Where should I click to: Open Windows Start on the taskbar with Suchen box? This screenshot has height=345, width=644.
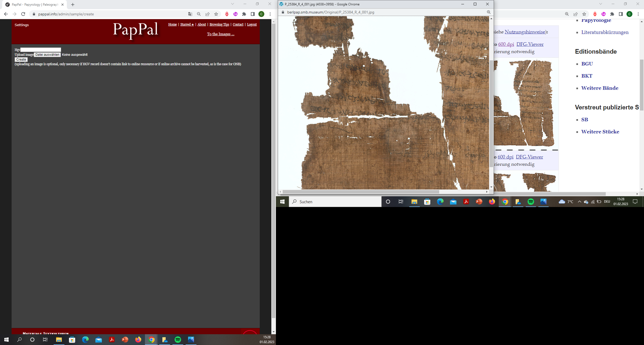pyautogui.click(x=282, y=202)
